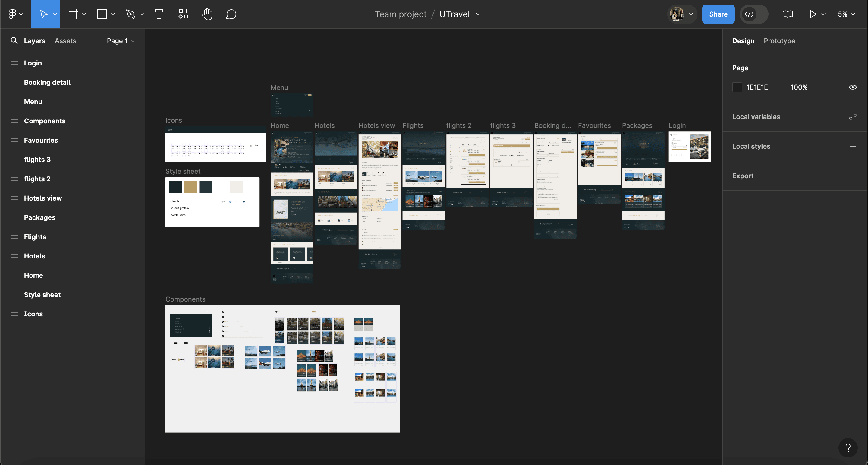Expand the Page 1 dropdown
Image resolution: width=868 pixels, height=465 pixels.
(121, 41)
